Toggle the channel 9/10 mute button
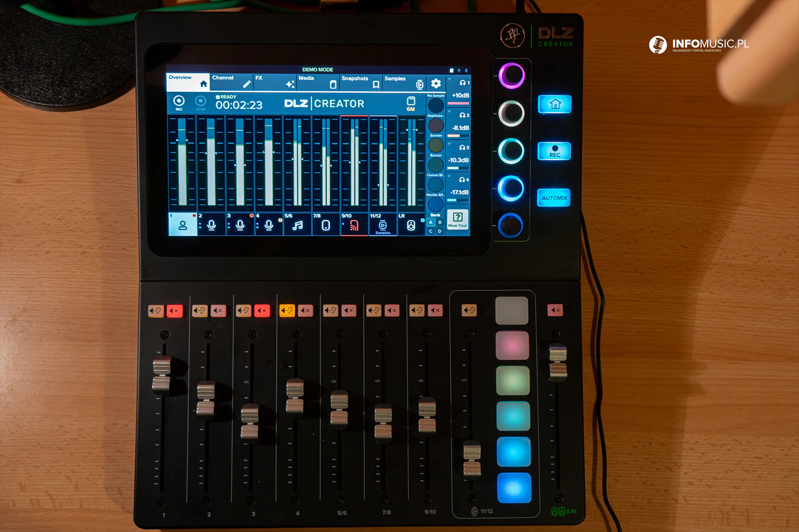Viewport: 799px width, 532px height. pos(435,310)
